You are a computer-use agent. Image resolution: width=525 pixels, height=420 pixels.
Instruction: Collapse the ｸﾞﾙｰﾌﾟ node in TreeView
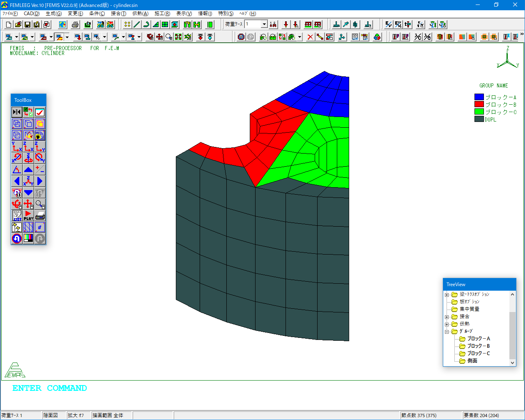(x=447, y=332)
